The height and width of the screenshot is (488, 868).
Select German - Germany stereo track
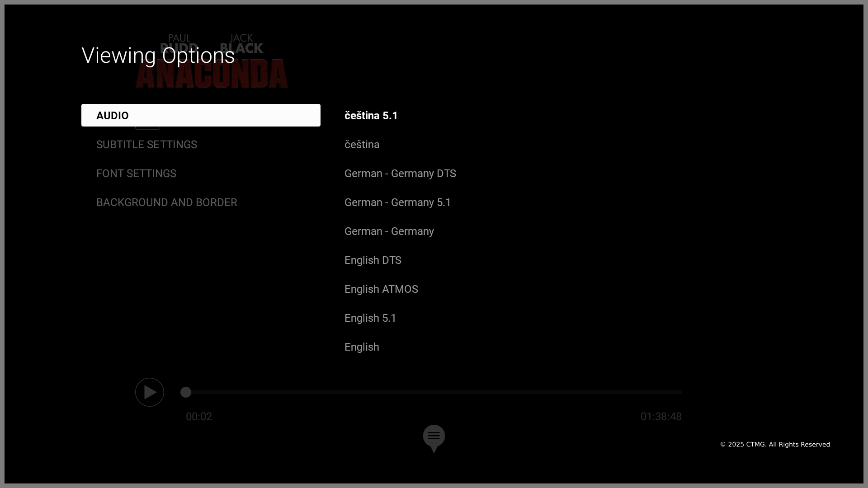point(389,231)
